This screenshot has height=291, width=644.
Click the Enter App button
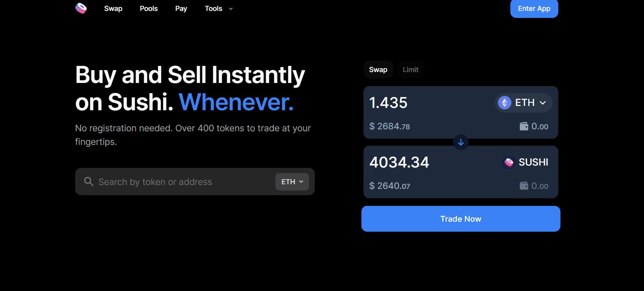[534, 9]
